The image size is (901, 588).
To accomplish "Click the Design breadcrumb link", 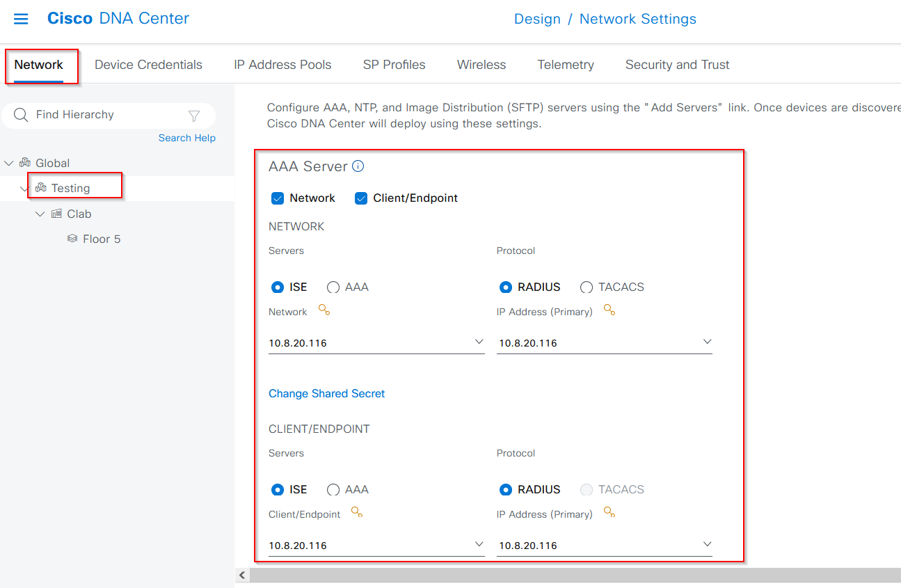I will click(537, 19).
